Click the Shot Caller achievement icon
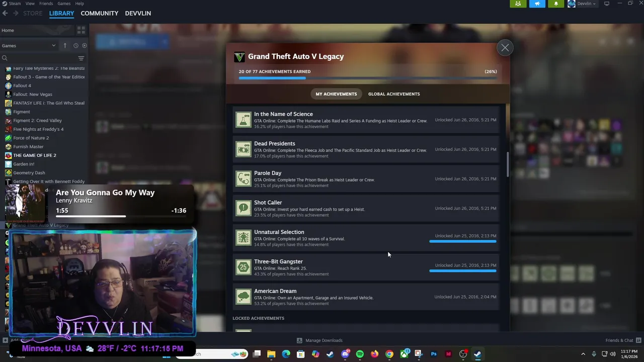 pos(244,208)
